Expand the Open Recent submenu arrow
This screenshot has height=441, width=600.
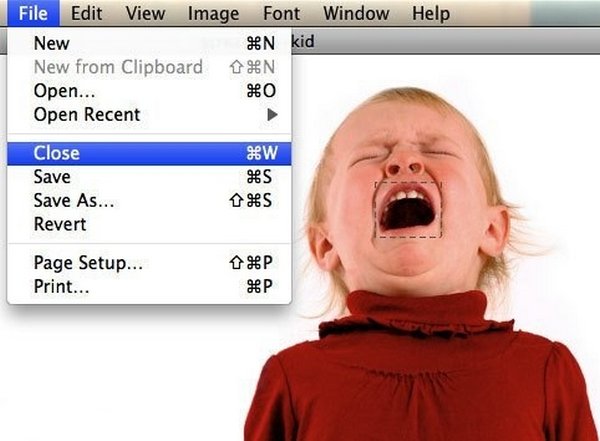pyautogui.click(x=272, y=114)
